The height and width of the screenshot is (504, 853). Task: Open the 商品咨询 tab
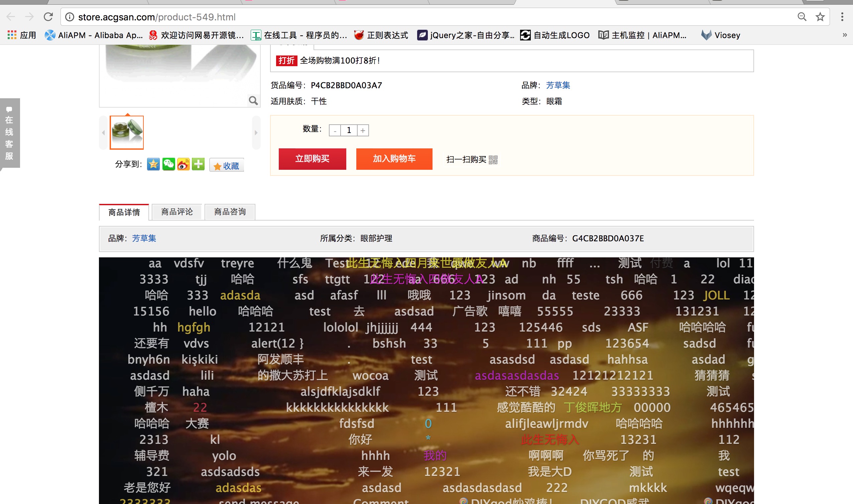click(230, 212)
